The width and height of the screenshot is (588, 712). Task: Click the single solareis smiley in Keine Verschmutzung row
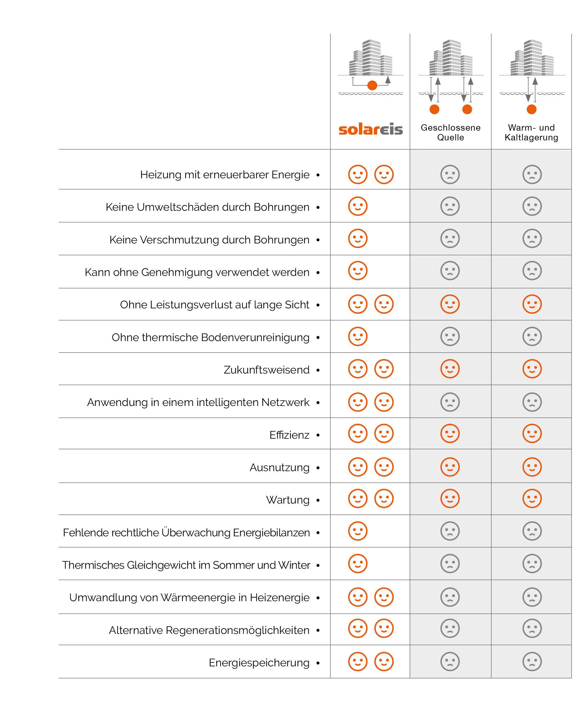[x=358, y=238]
